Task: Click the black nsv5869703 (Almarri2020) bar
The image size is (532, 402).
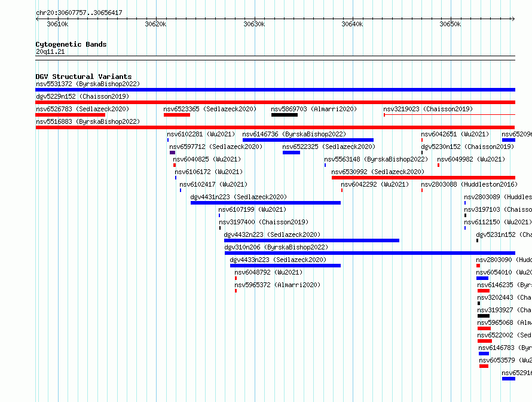Action: [x=285, y=115]
